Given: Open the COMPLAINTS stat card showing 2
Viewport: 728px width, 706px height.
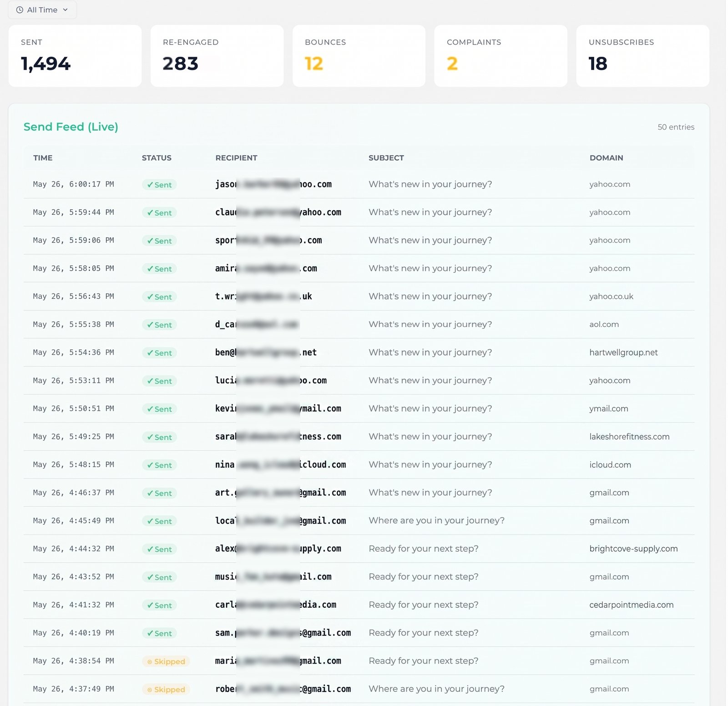Looking at the screenshot, I should click(500, 56).
